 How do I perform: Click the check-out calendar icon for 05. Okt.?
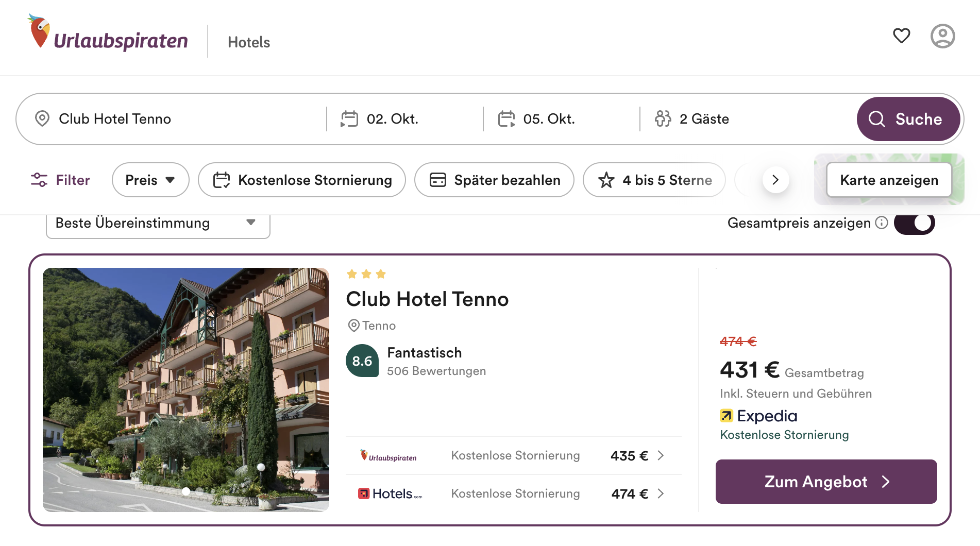click(506, 119)
